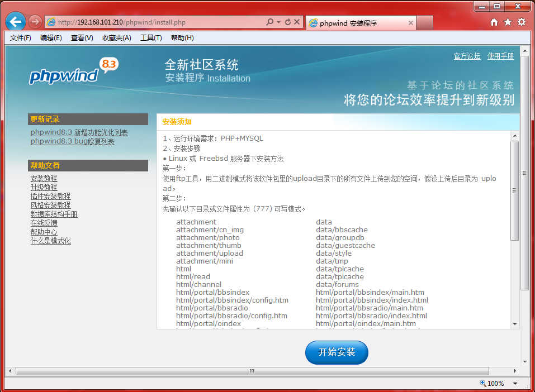Refresh the page with reload icon
Image resolution: width=535 pixels, height=392 pixels.
288,22
